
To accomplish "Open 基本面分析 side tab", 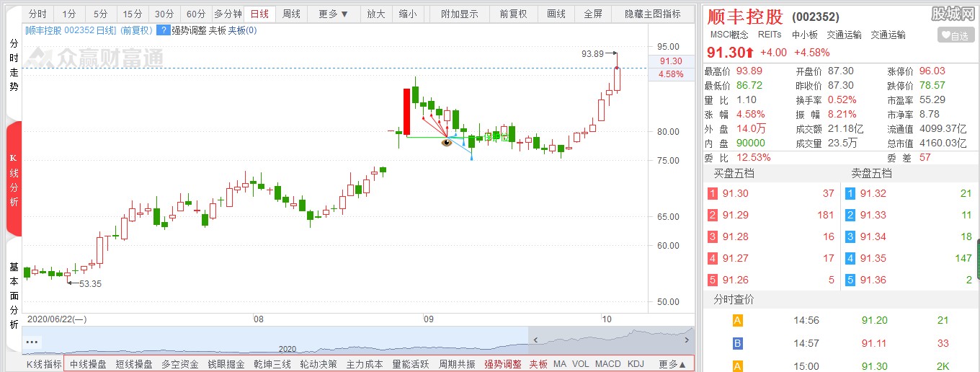I will click(14, 296).
